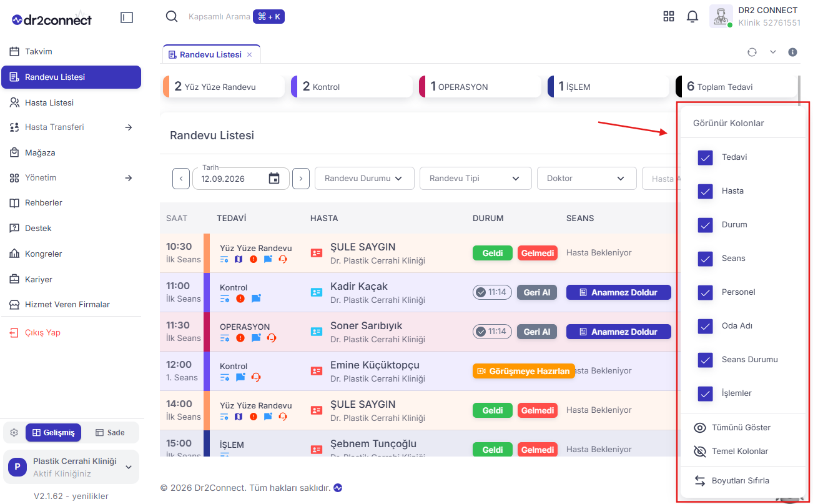This screenshot has width=813, height=504.
Task: Switch to Sade view mode
Action: point(110,432)
